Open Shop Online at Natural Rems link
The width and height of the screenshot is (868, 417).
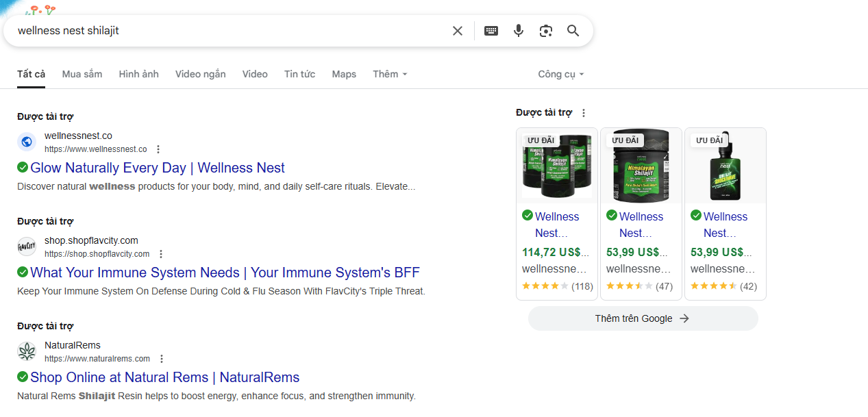coord(165,377)
